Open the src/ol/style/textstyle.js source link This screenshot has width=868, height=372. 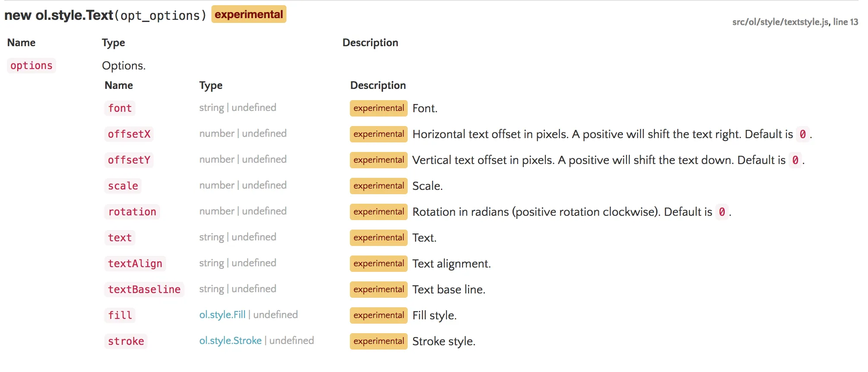tap(780, 22)
